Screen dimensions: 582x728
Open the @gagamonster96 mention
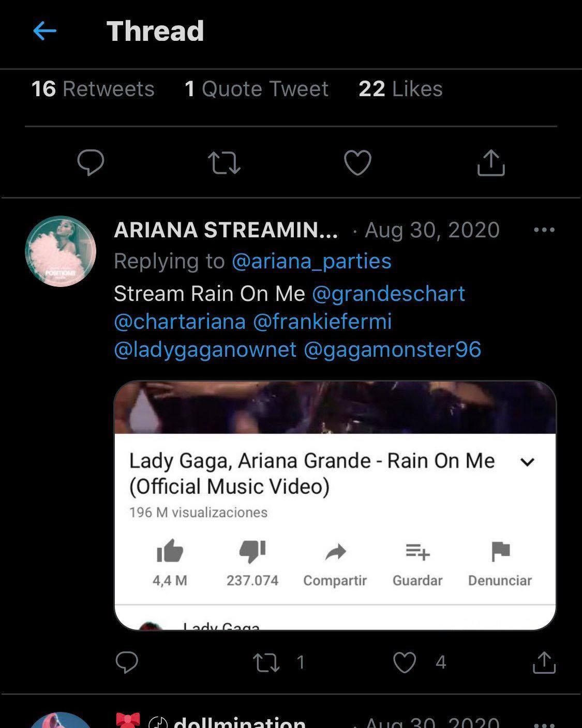pos(392,350)
